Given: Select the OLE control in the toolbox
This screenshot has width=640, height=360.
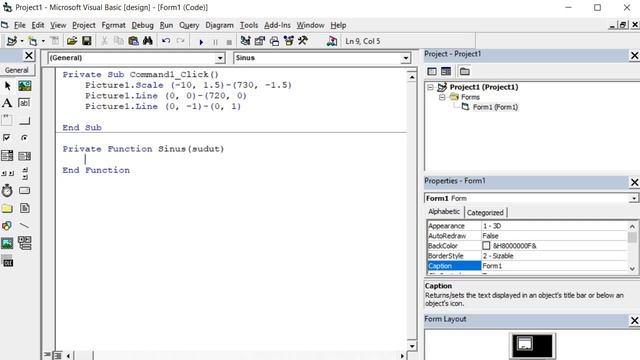Looking at the screenshot, I should click(7, 261).
